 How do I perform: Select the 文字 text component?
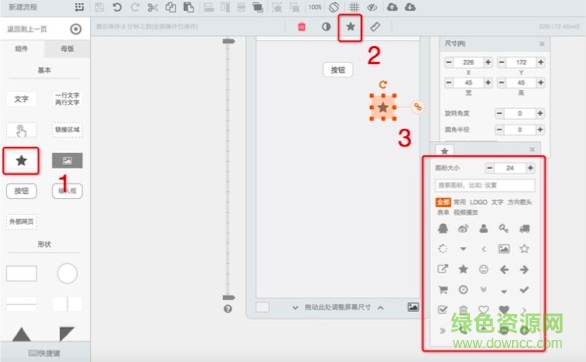(21, 99)
